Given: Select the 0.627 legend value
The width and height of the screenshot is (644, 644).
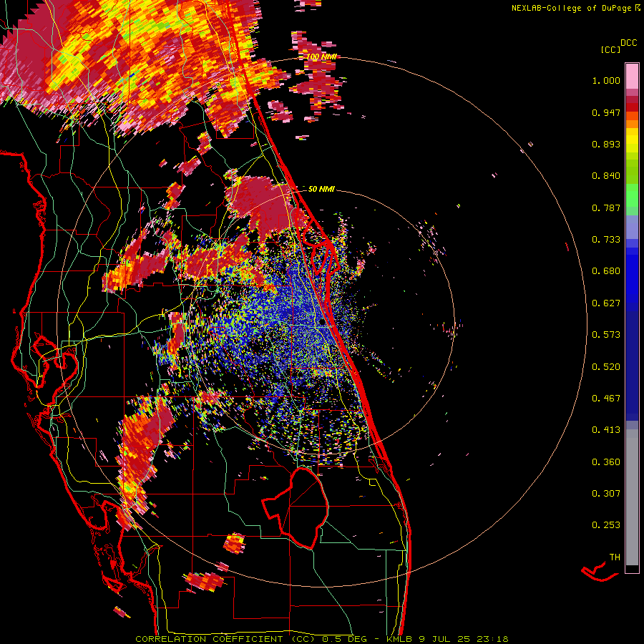Looking at the screenshot, I should point(606,303).
